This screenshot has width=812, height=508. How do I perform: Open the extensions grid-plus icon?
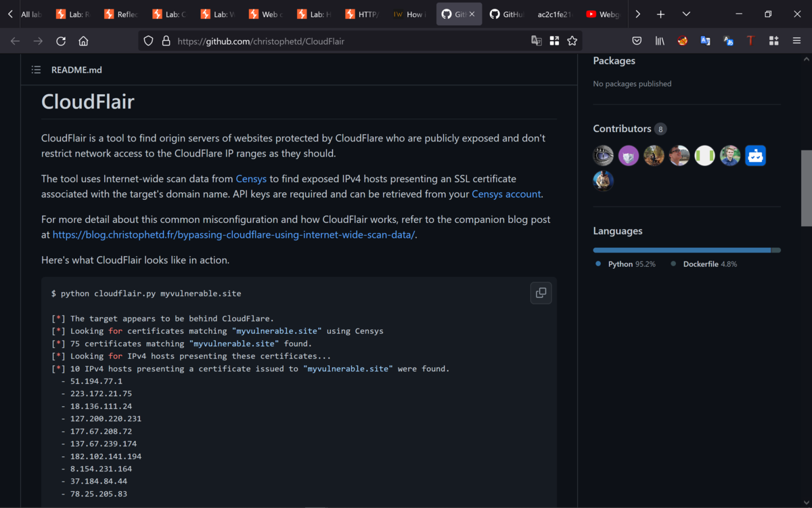tap(774, 41)
